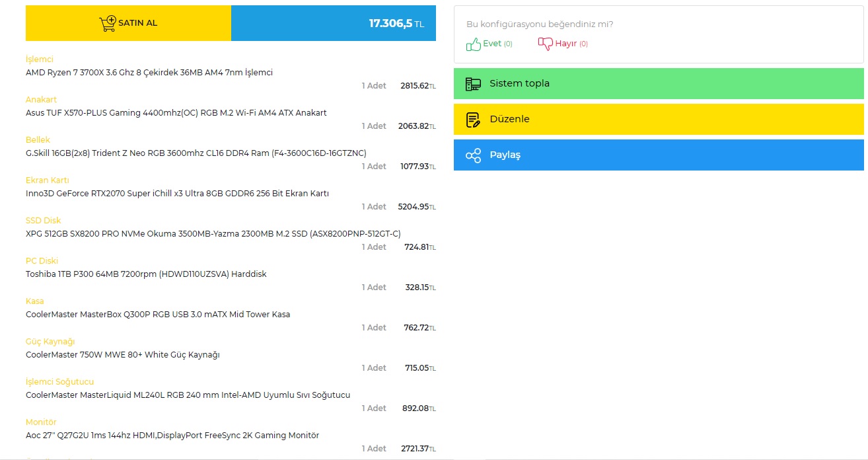The height and width of the screenshot is (460, 868).
Task: Click the Sistem topla label
Action: 519,83
